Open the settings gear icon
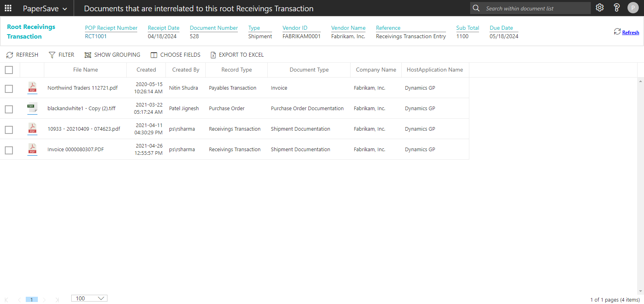 pyautogui.click(x=600, y=8)
